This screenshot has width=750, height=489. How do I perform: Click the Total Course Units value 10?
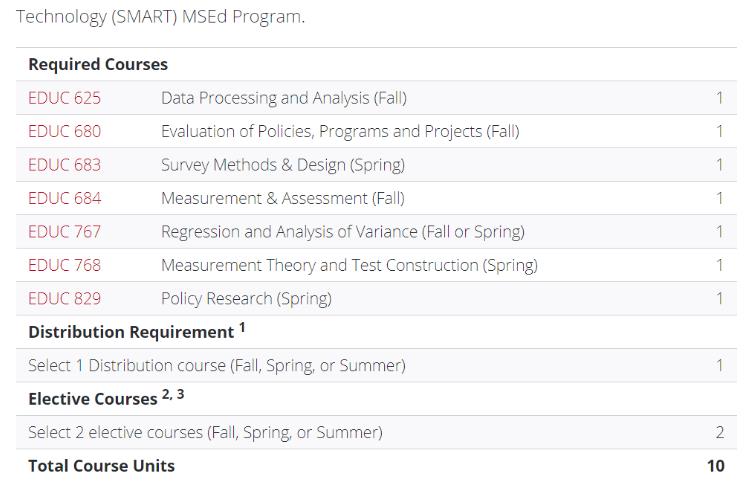(716, 466)
